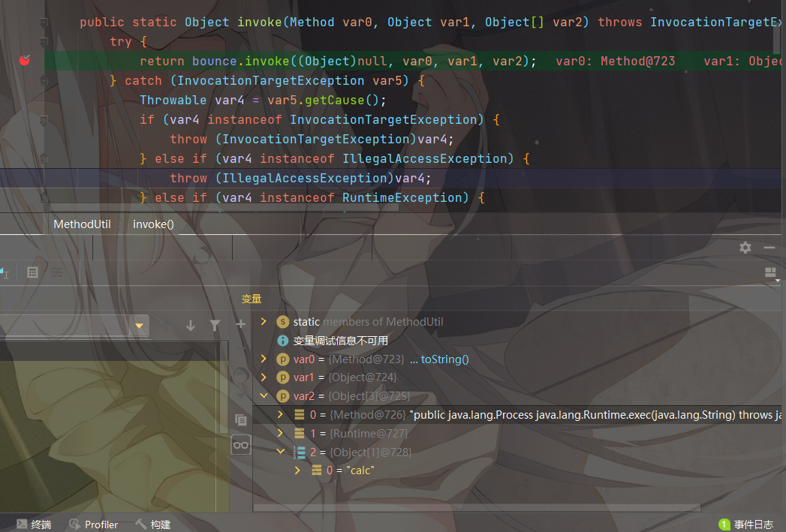Click the Profiler icon in bottom bar
The image size is (786, 532).
click(74, 524)
